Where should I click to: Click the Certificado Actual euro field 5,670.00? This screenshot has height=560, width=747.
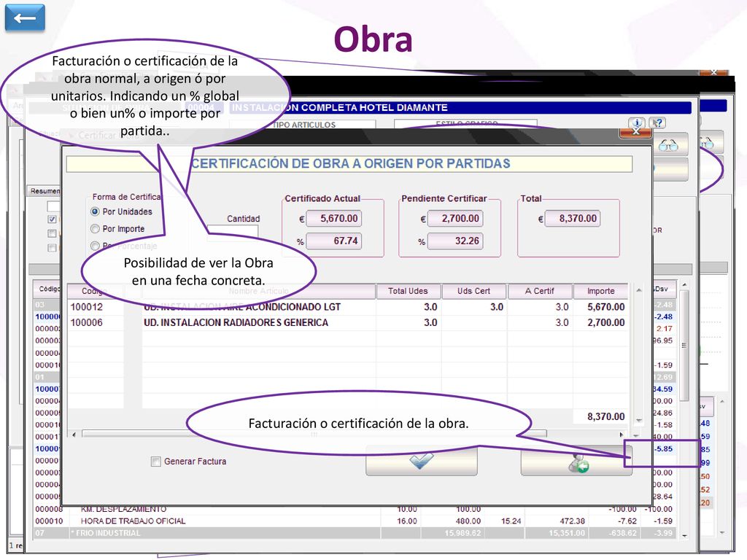pos(333,219)
